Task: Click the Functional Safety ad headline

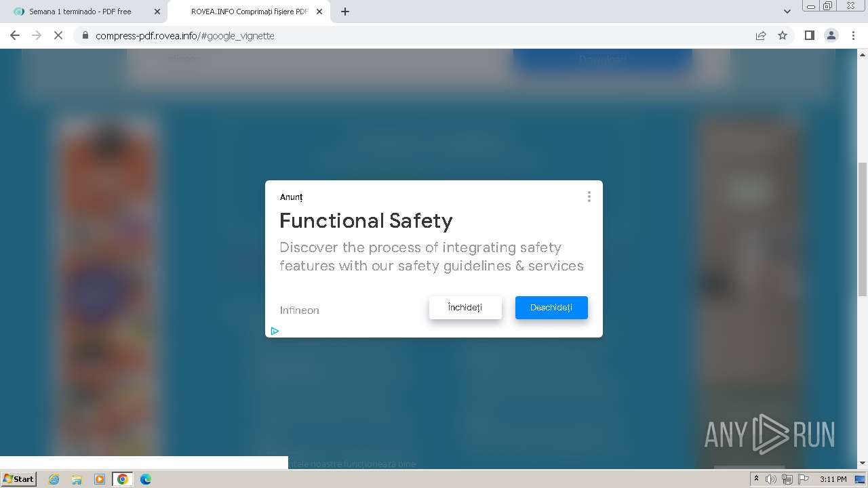Action: pyautogui.click(x=366, y=220)
